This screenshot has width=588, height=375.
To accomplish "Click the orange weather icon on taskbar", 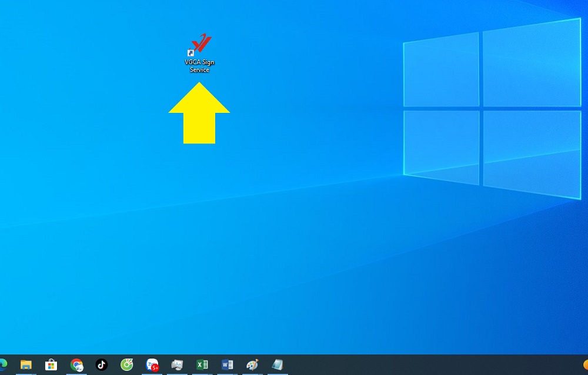I will click(x=586, y=365).
